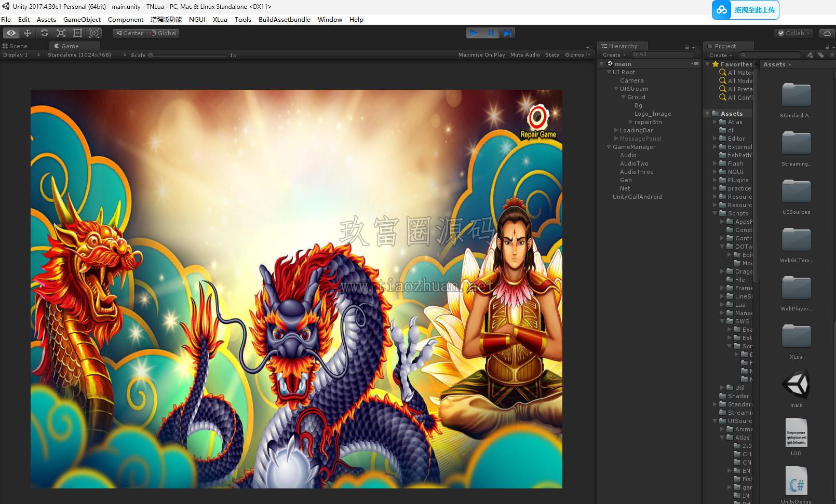Open the Window menu
The width and height of the screenshot is (836, 504).
(x=330, y=19)
